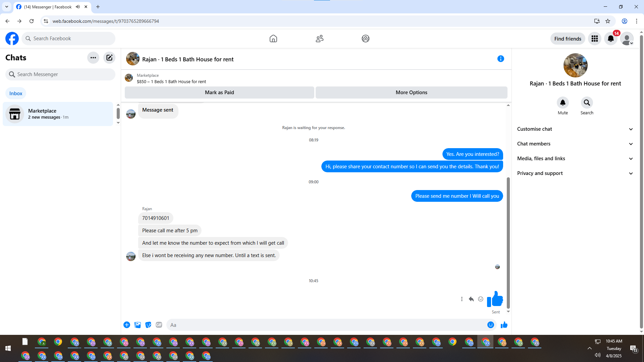Click the compose new message icon
Screen dimensions: 644x362
[x=109, y=58]
